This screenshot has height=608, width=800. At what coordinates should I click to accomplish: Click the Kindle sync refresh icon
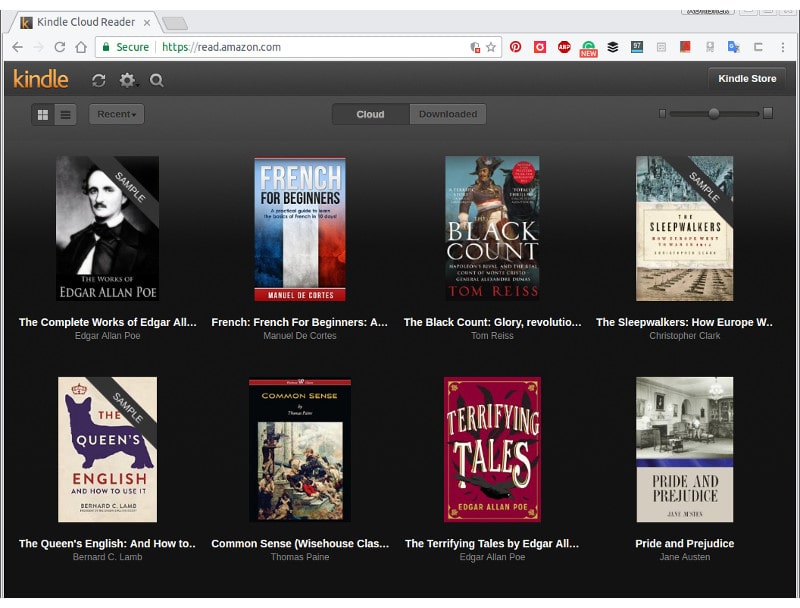pyautogui.click(x=98, y=80)
